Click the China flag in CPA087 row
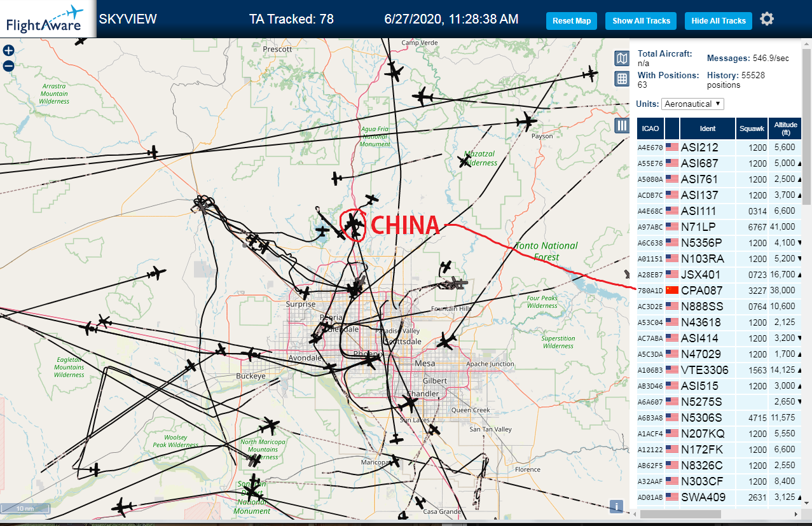The image size is (812, 526). coord(671,290)
